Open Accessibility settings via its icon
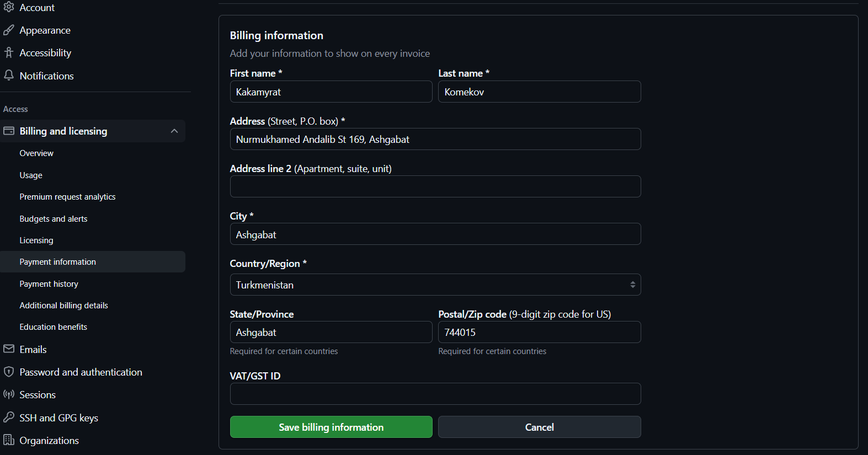This screenshot has height=455, width=868. 9,52
